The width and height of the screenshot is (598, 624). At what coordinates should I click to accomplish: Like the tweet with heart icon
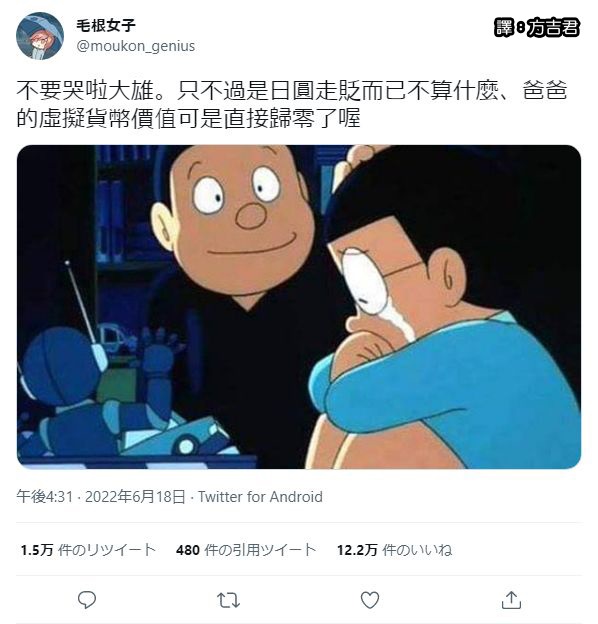pyautogui.click(x=370, y=600)
